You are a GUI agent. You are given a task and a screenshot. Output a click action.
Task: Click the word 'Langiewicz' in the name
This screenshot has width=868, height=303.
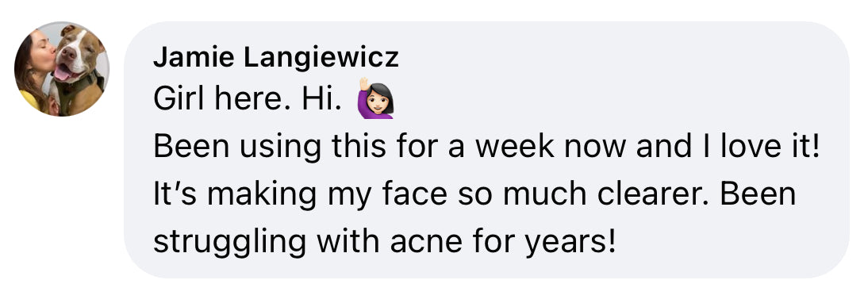click(x=321, y=57)
